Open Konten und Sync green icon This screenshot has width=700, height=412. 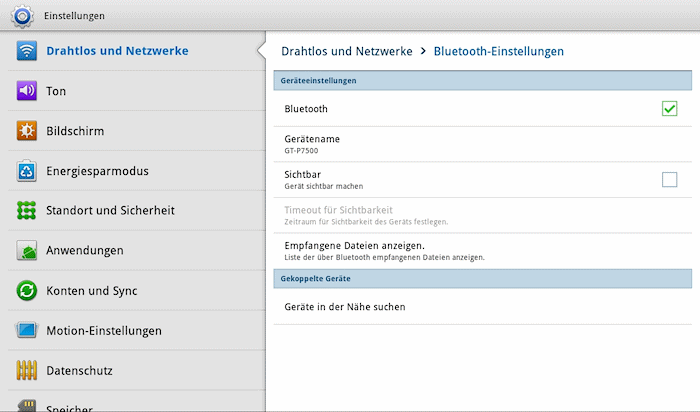coord(27,291)
